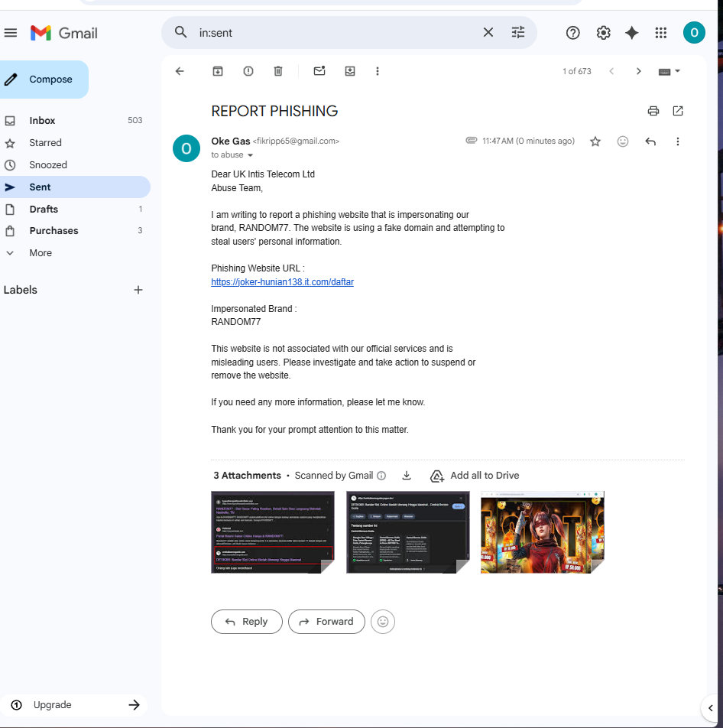
Task: Open the input tools keyboard dropdown
Action: [x=669, y=72]
